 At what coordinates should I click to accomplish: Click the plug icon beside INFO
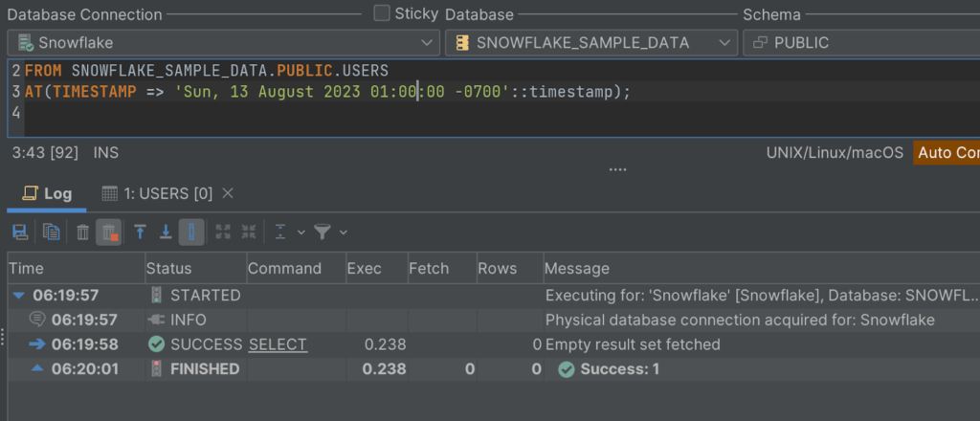156,320
